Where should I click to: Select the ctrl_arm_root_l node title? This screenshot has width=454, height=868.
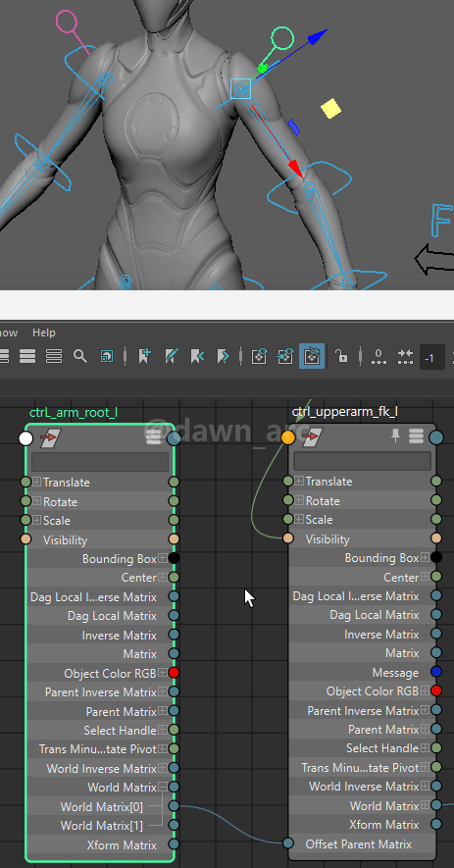click(74, 412)
